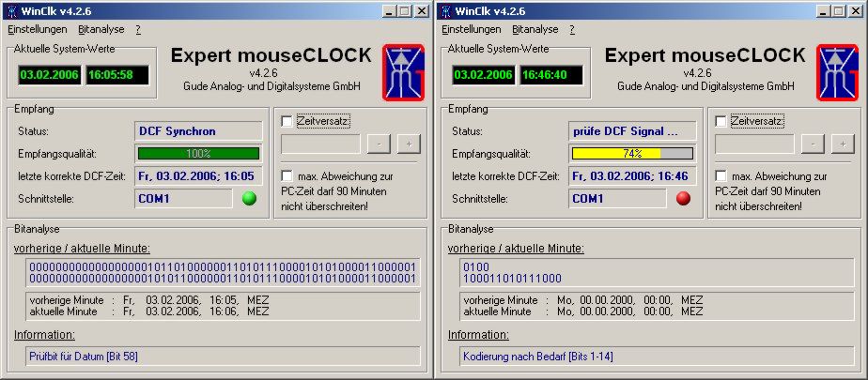Click the time display 16:46:40

[551, 75]
